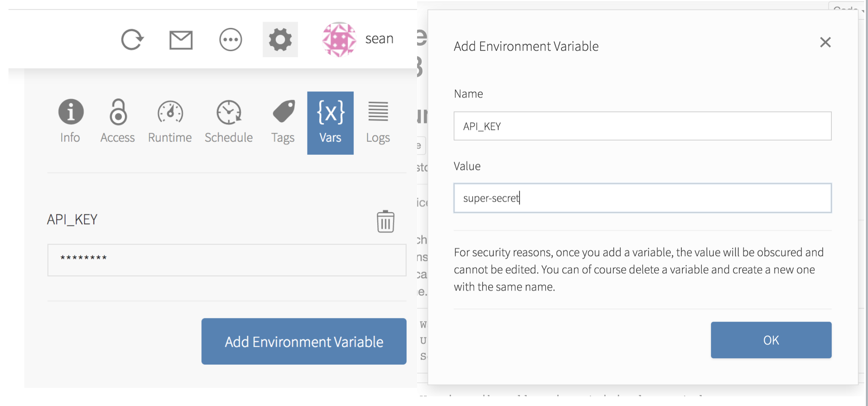The height and width of the screenshot is (406, 868).
Task: Click the masked API_KEY value field
Action: (227, 260)
